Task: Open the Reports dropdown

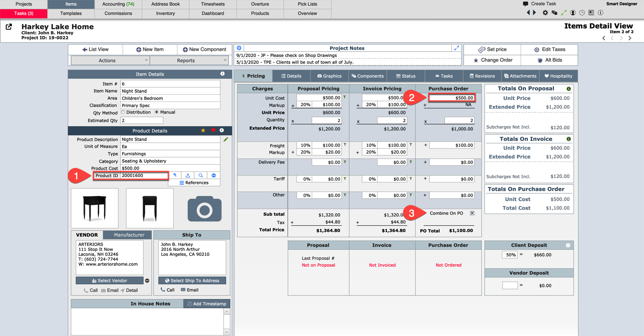Action: (x=189, y=60)
